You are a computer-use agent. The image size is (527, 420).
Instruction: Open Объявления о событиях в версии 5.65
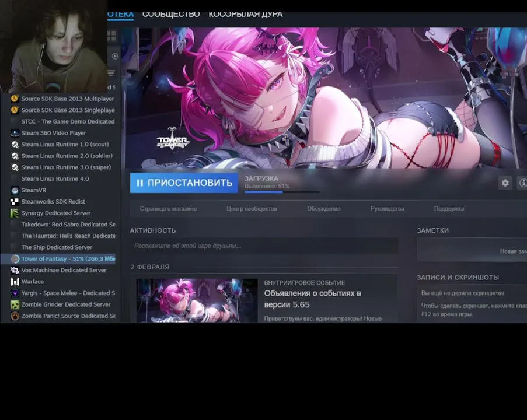[313, 299]
